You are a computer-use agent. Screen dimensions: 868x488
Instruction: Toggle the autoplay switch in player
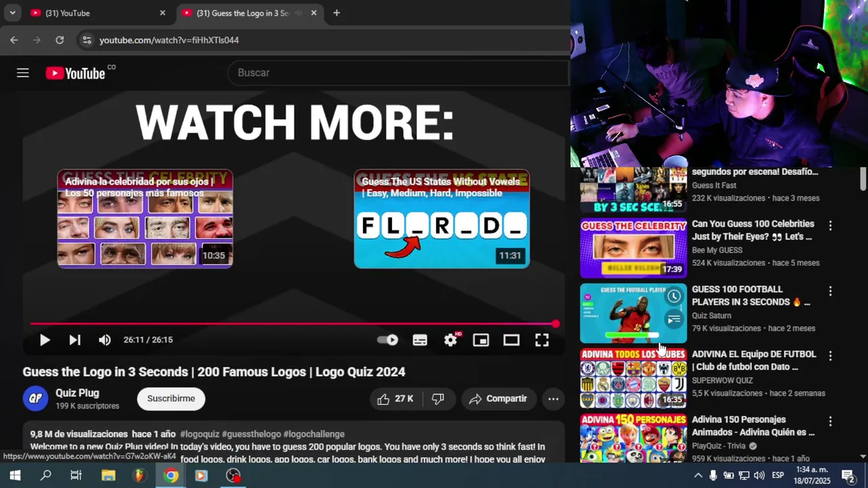pyautogui.click(x=388, y=340)
